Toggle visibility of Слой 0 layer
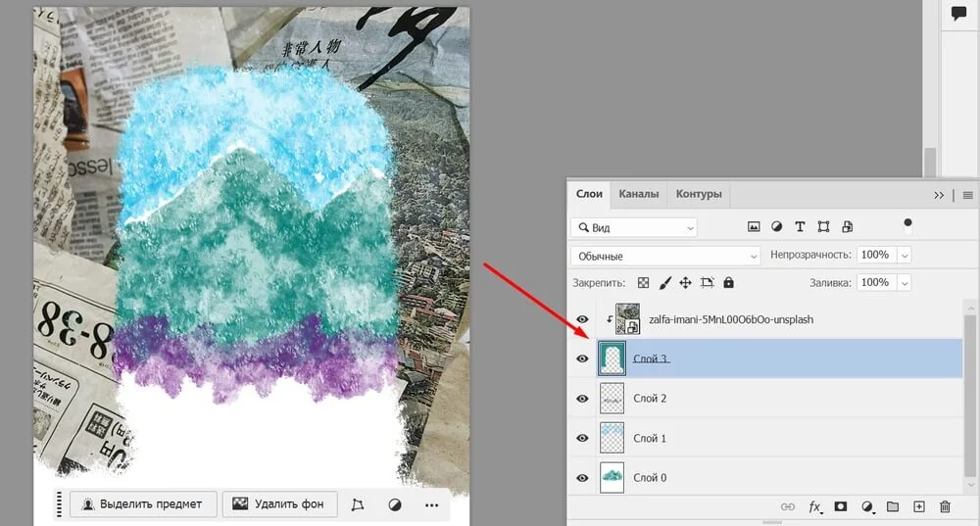 (x=582, y=478)
